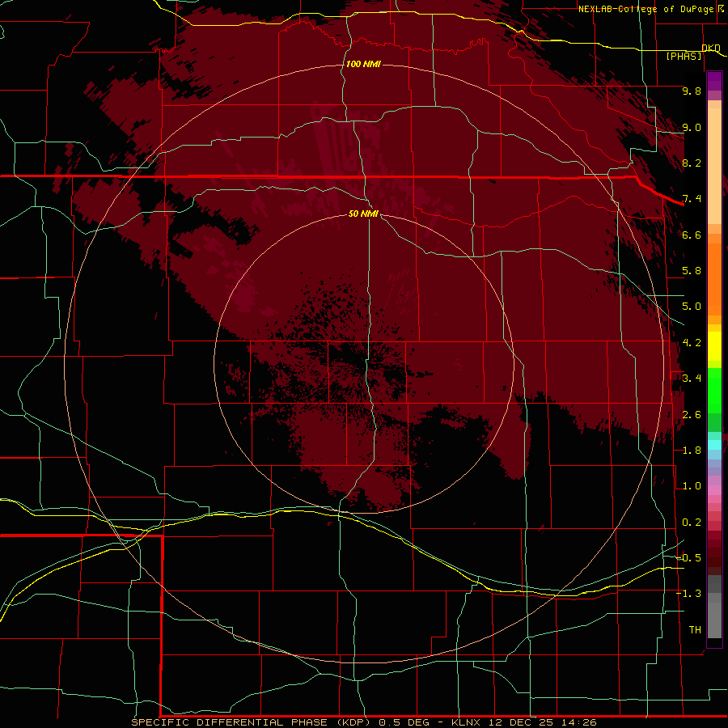Click the [PHAS] legend label
Screen dimensions: 728x728
click(684, 57)
